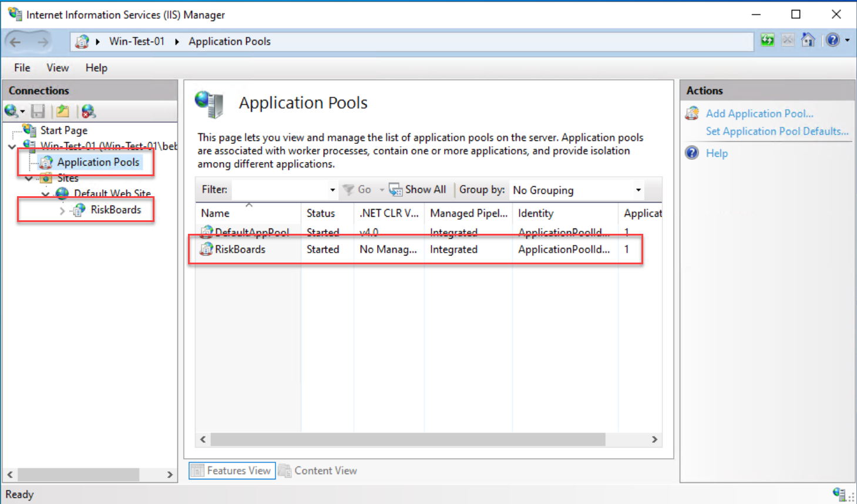857x504 pixels.
Task: Click Connections tree scroll left arrow
Action: [x=10, y=475]
